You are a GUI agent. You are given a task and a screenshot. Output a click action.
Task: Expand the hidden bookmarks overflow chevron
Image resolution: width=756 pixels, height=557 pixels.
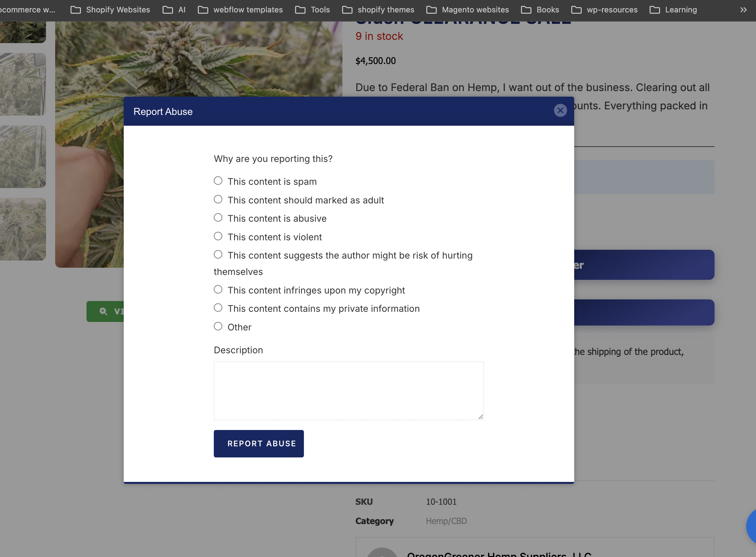pos(743,10)
